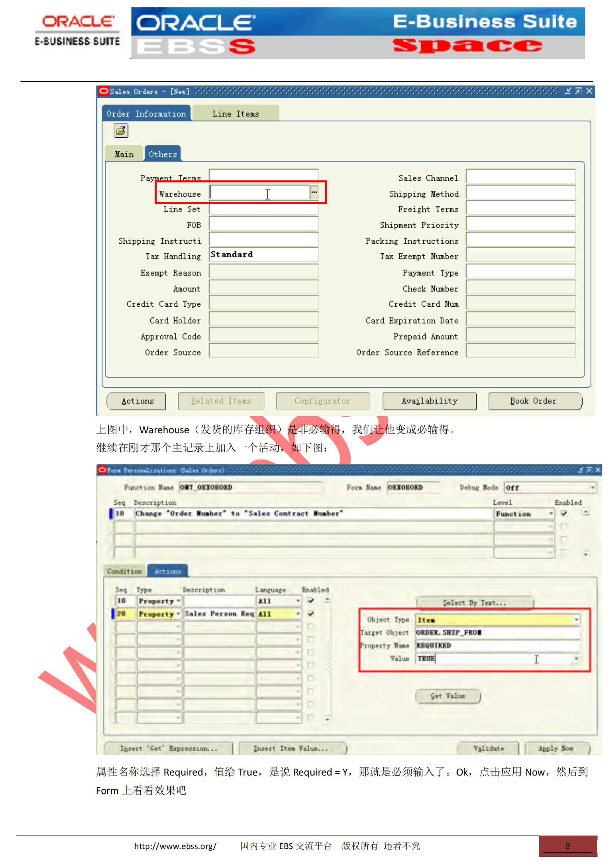
Task: Open the Condition tab in Form Personalizations
Action: (x=124, y=571)
